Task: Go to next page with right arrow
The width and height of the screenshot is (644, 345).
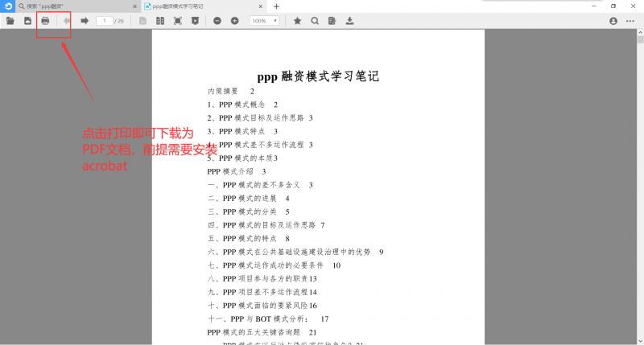Action: pyautogui.click(x=85, y=21)
